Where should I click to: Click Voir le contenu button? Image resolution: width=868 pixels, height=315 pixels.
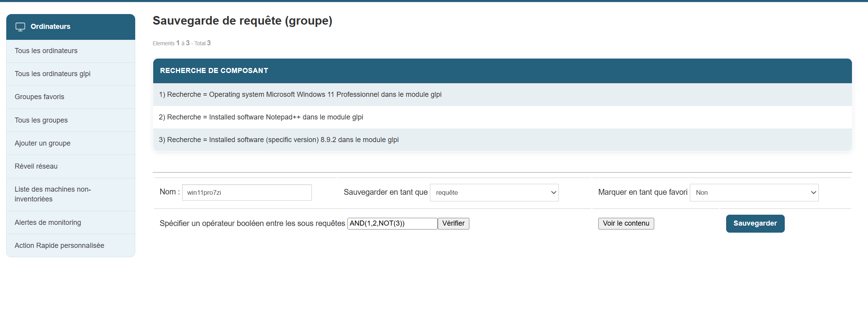[626, 223]
